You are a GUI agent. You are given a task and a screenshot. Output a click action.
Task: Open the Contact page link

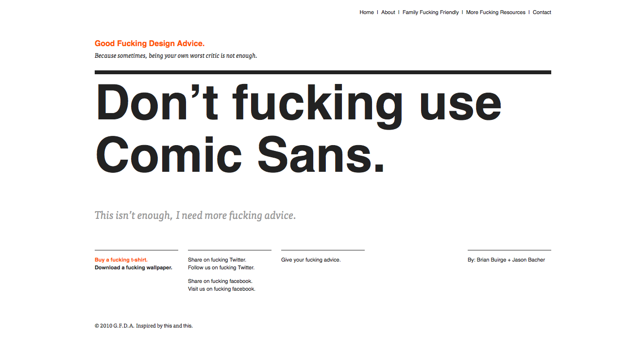coord(542,13)
